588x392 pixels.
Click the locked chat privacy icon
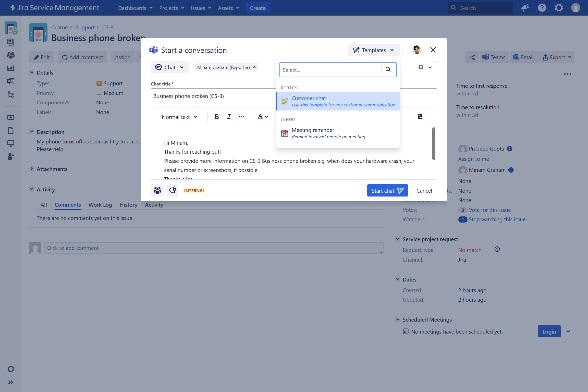point(173,190)
